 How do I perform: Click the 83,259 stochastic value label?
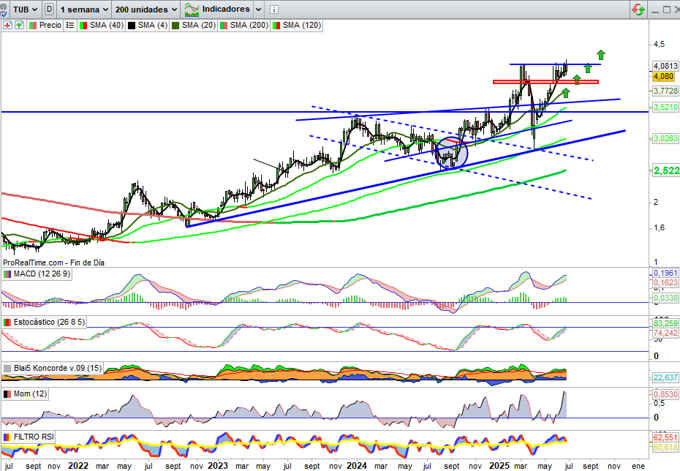tap(665, 324)
